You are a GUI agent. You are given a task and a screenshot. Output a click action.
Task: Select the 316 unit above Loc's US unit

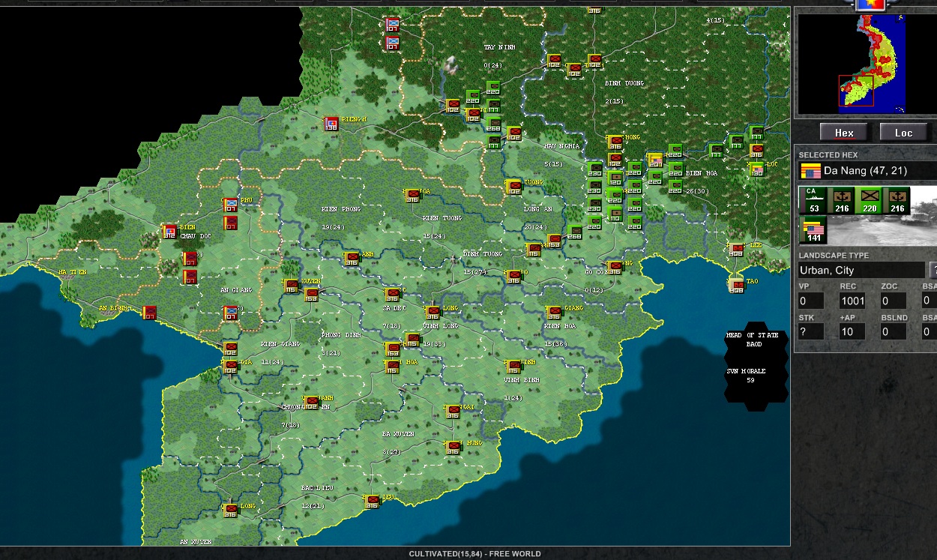coord(756,151)
